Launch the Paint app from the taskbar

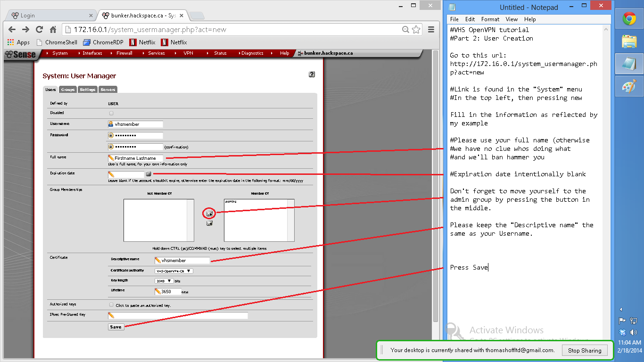coord(629,86)
